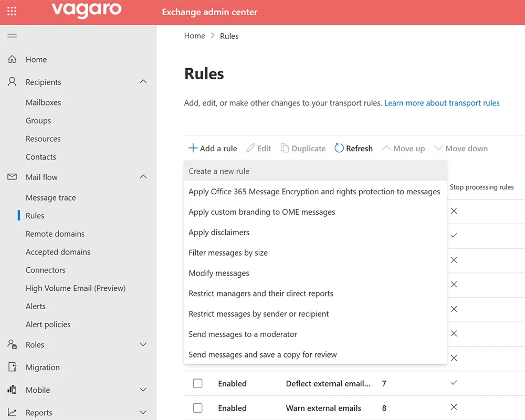Click the Mobile device icon in sidebar
Image resolution: width=525 pixels, height=420 pixels.
[12, 390]
